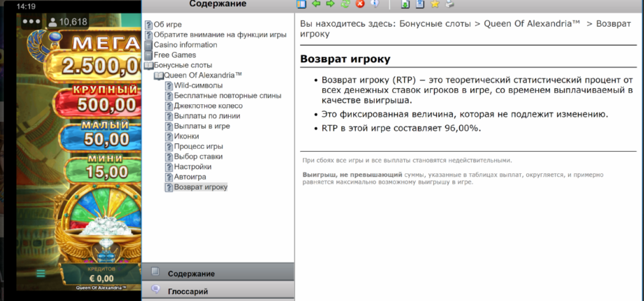Select 'Free Games' in contents

[x=175, y=55]
